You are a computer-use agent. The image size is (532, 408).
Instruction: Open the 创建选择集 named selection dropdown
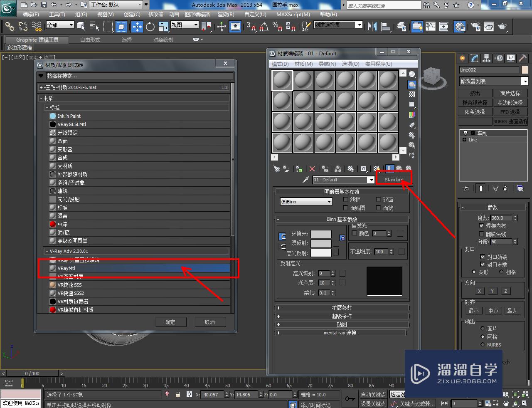pyautogui.click(x=338, y=25)
